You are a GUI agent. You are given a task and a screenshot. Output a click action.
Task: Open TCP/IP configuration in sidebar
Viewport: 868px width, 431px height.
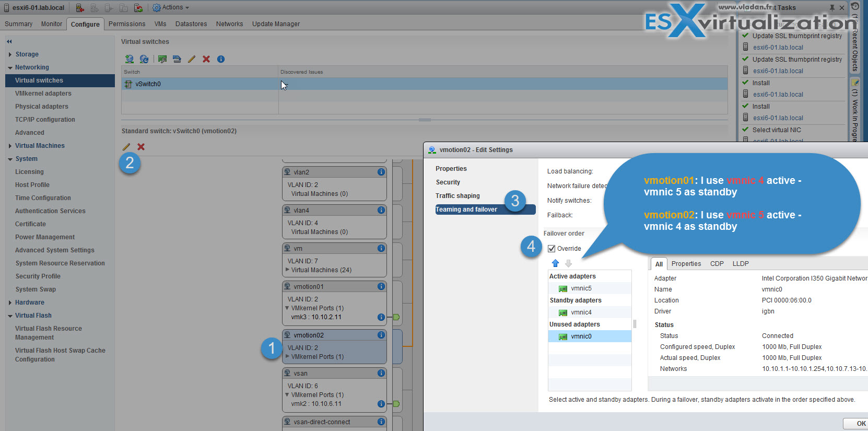click(x=45, y=120)
